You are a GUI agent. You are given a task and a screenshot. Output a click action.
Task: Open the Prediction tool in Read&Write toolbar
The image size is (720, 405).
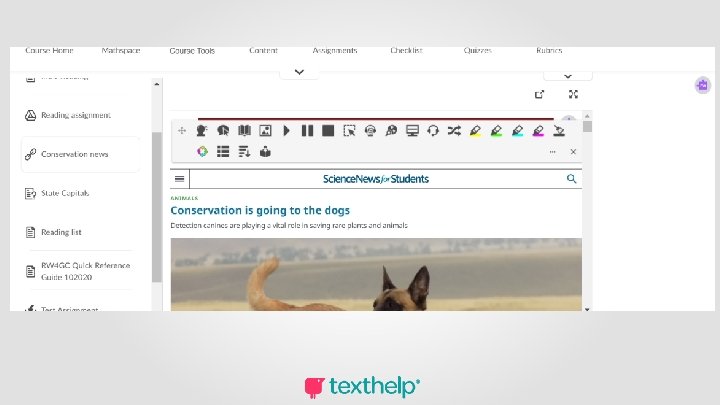coord(202,131)
